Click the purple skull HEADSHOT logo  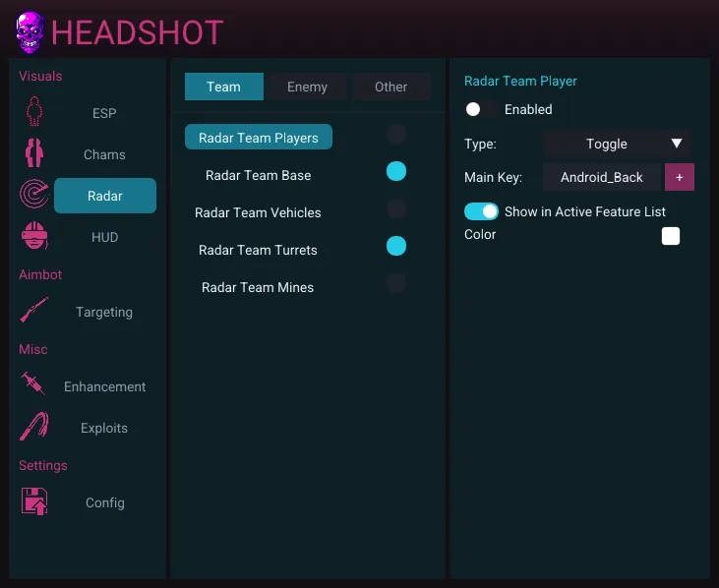30,32
